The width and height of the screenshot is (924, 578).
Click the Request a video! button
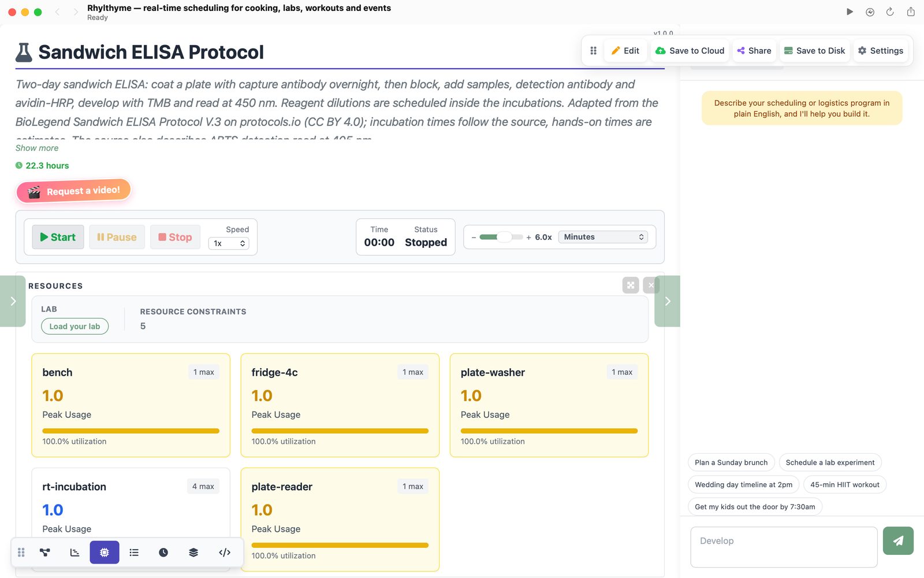pyautogui.click(x=74, y=191)
